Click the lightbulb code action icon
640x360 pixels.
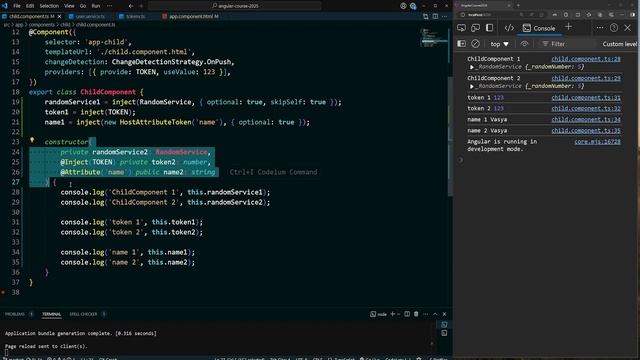coord(32,140)
